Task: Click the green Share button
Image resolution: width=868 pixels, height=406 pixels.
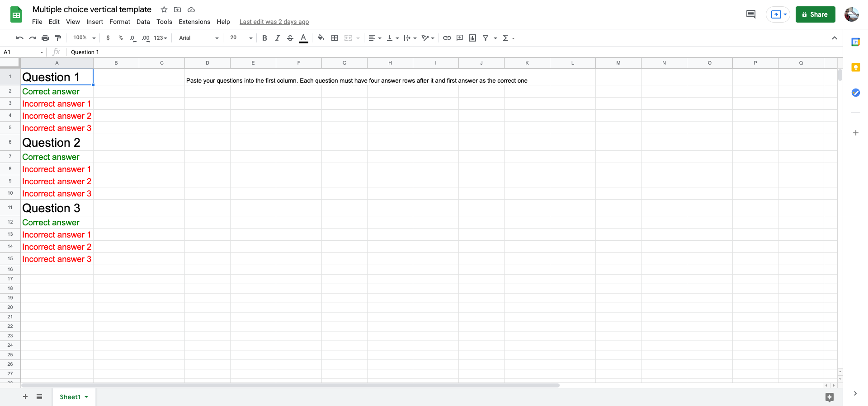Action: (815, 14)
